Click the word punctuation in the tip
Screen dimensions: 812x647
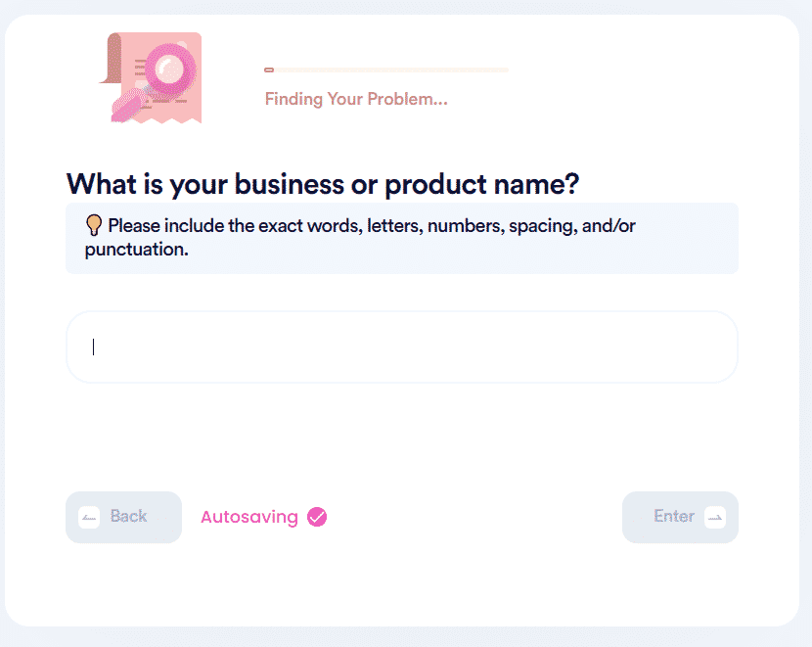click(137, 250)
